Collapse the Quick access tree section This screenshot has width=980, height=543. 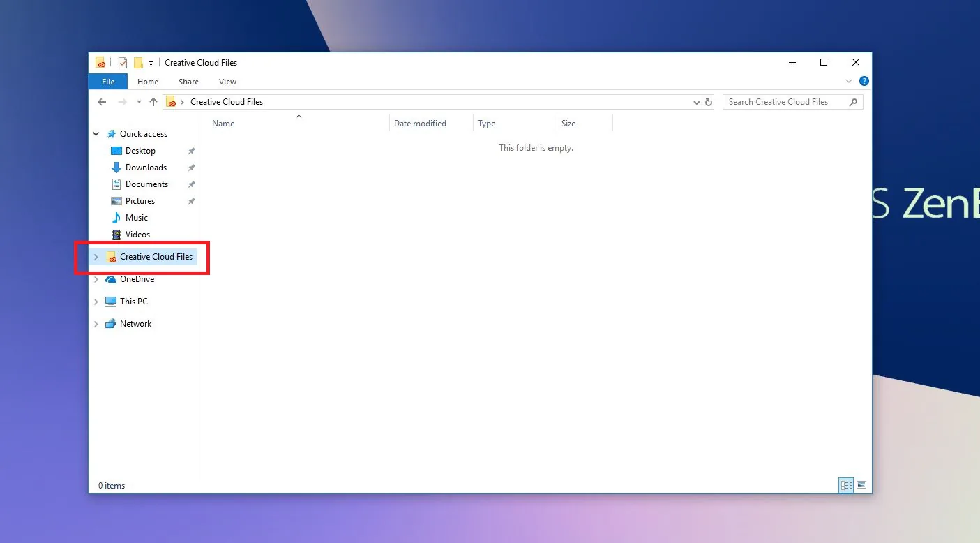[x=96, y=134]
